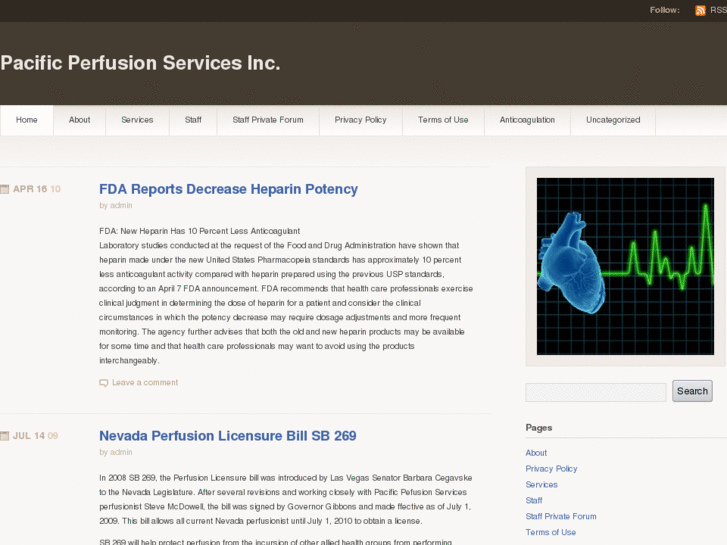Viewport: 727px width, 545px height.
Task: Click the calendar icon beside JUL 14
Action: pyautogui.click(x=5, y=436)
